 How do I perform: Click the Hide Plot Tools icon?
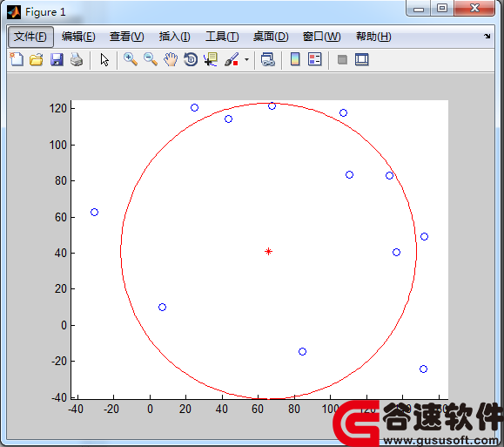tap(342, 59)
